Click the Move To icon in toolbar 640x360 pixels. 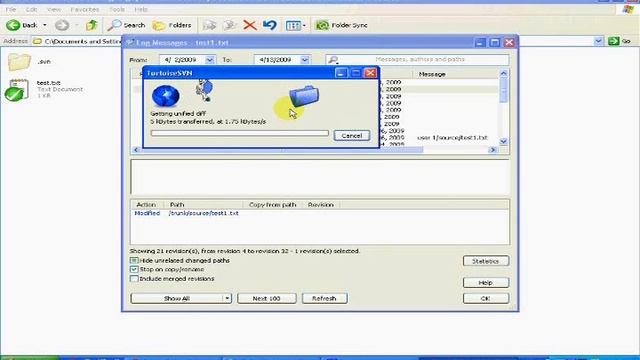[x=210, y=25]
